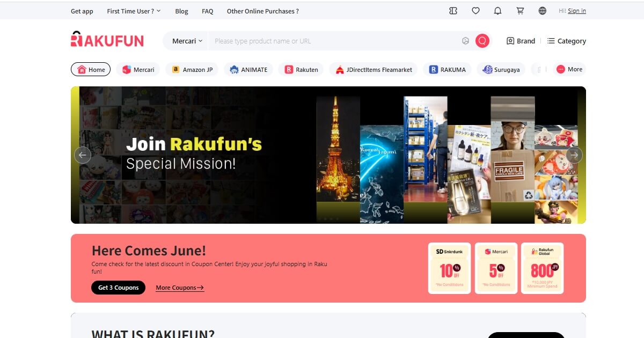
Task: Select the Rakuten shop tab
Action: click(x=301, y=69)
